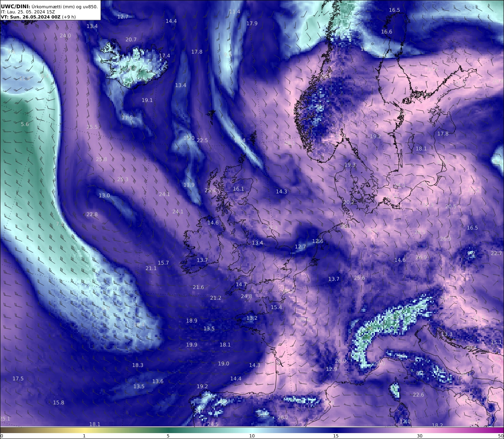Screen dimensions: 504x439
Task: Click the 16.1 value over Scotland
Action: 239,189
